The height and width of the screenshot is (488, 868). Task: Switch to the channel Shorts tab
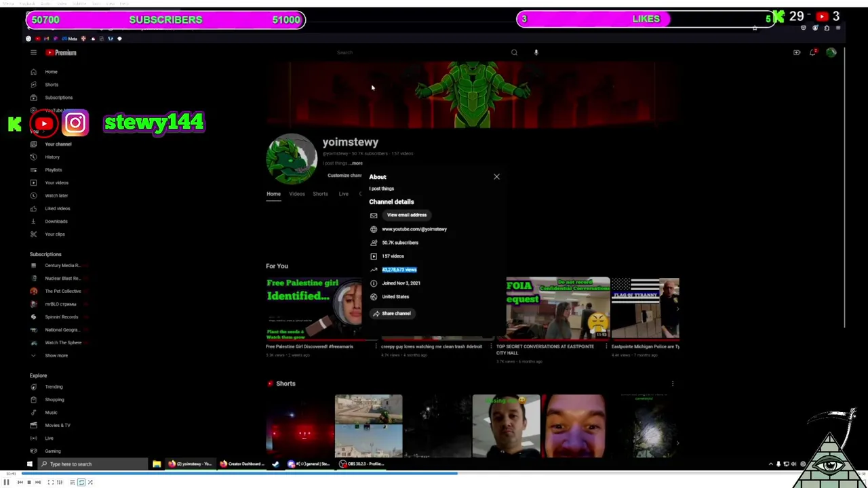320,194
